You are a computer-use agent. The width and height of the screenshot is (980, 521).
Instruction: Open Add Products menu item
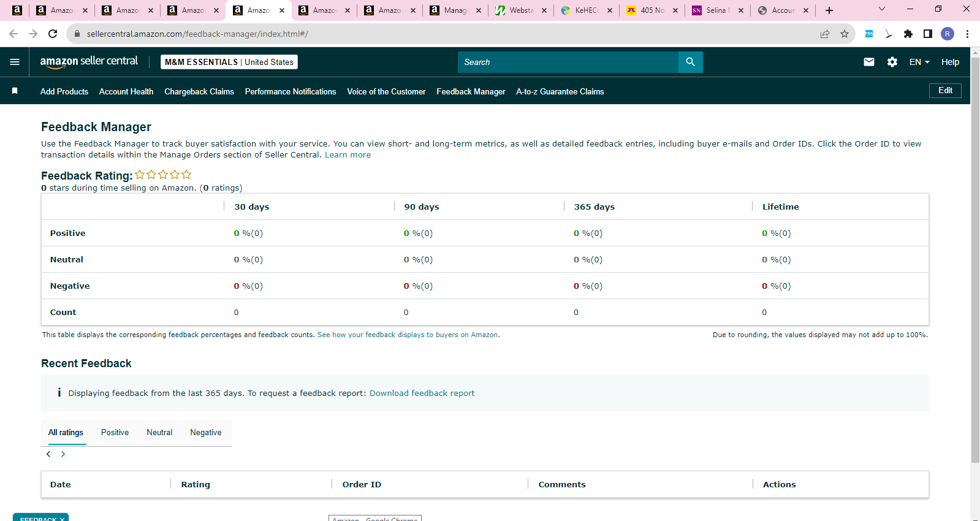tap(64, 91)
